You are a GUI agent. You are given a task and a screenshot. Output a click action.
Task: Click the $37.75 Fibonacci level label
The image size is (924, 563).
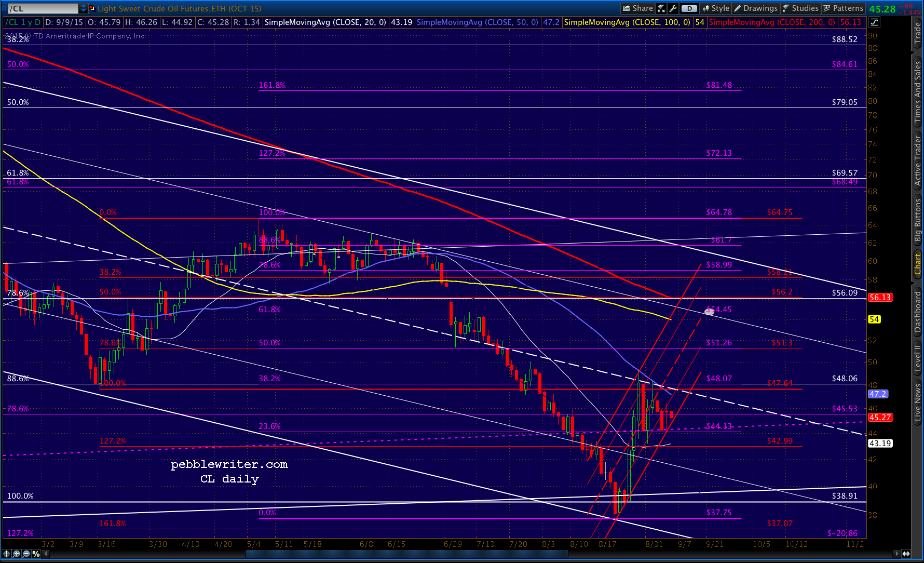pos(719,513)
